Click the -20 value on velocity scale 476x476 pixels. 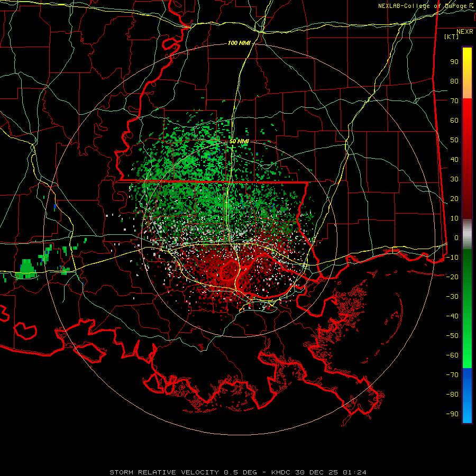(x=452, y=277)
